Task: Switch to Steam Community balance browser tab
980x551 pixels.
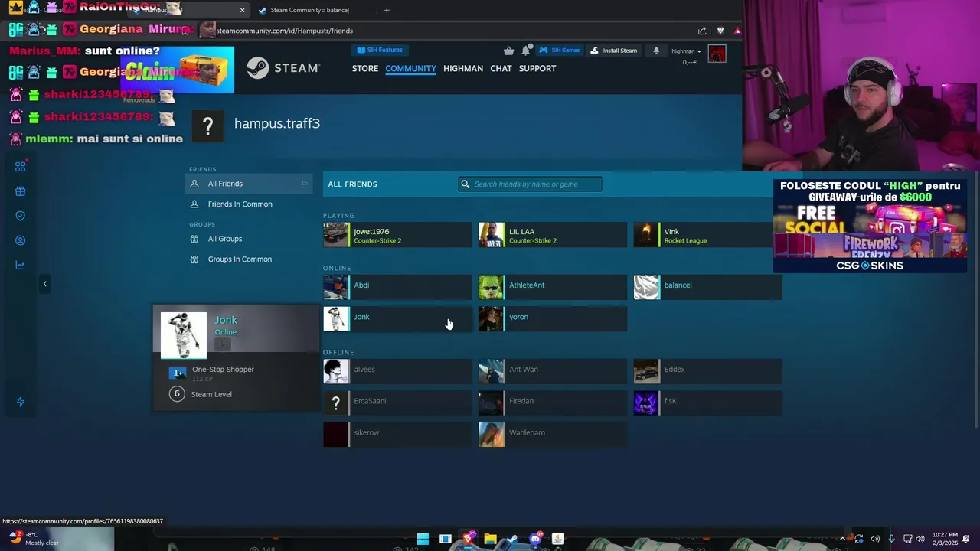Action: coord(310,10)
